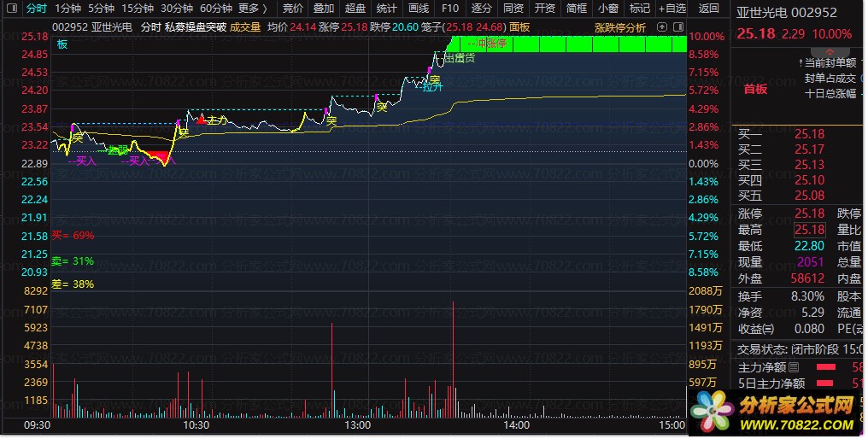Switch to the 5分钟 chart tab
This screenshot has width=868, height=439.
coord(102,9)
